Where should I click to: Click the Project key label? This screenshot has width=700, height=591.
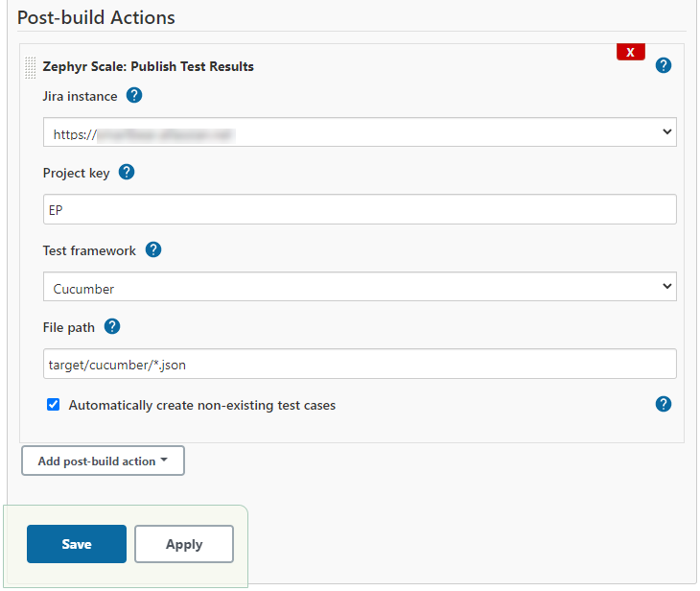point(76,173)
